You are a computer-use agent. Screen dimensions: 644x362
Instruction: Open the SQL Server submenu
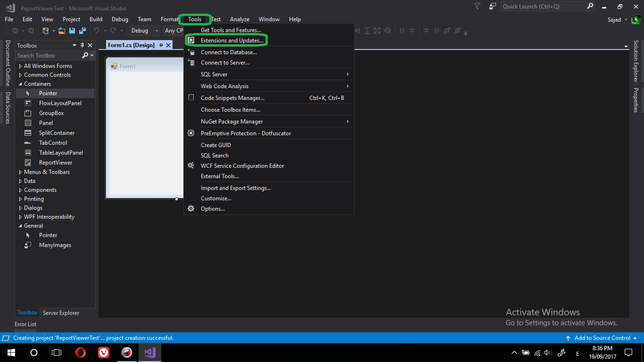click(x=269, y=74)
